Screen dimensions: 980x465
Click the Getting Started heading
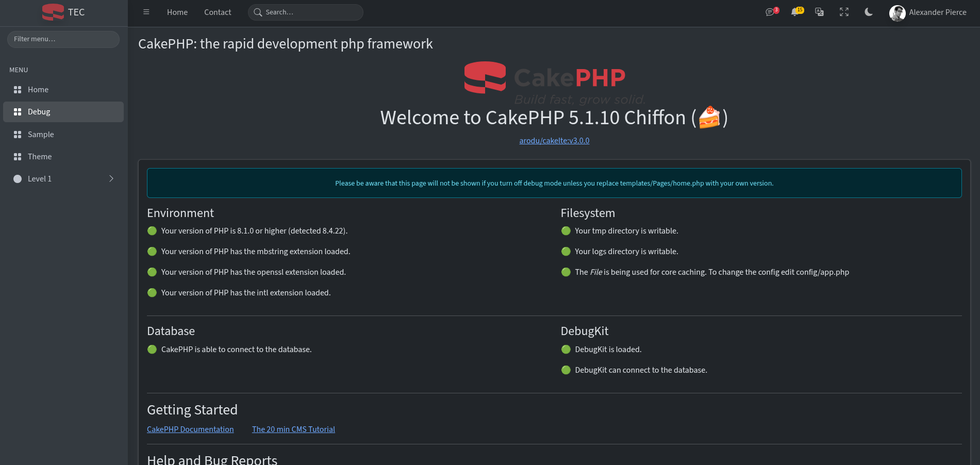pyautogui.click(x=192, y=410)
